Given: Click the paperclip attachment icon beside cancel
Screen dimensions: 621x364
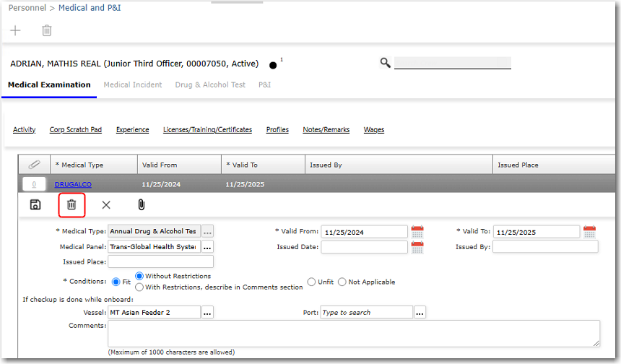Looking at the screenshot, I should 141,205.
